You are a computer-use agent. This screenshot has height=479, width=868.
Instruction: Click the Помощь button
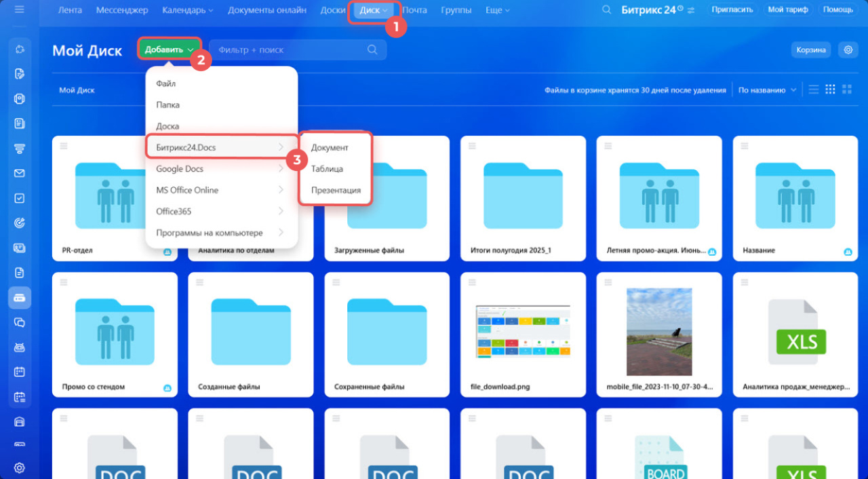(838, 10)
